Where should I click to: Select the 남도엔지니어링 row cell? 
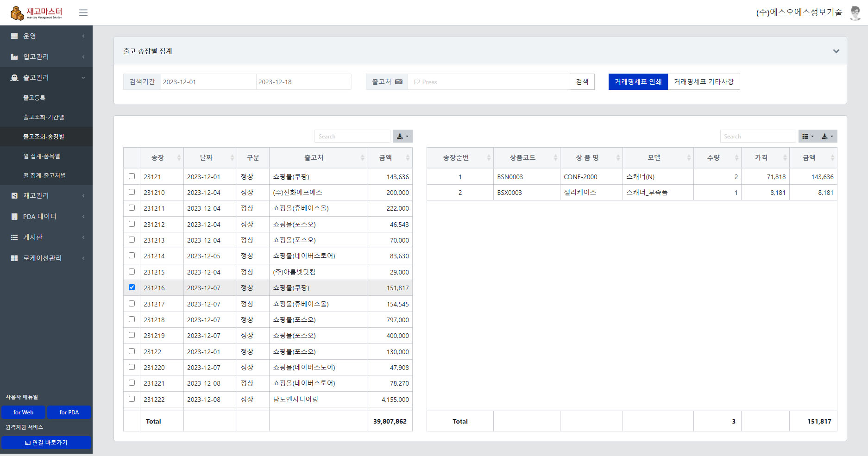tap(318, 400)
